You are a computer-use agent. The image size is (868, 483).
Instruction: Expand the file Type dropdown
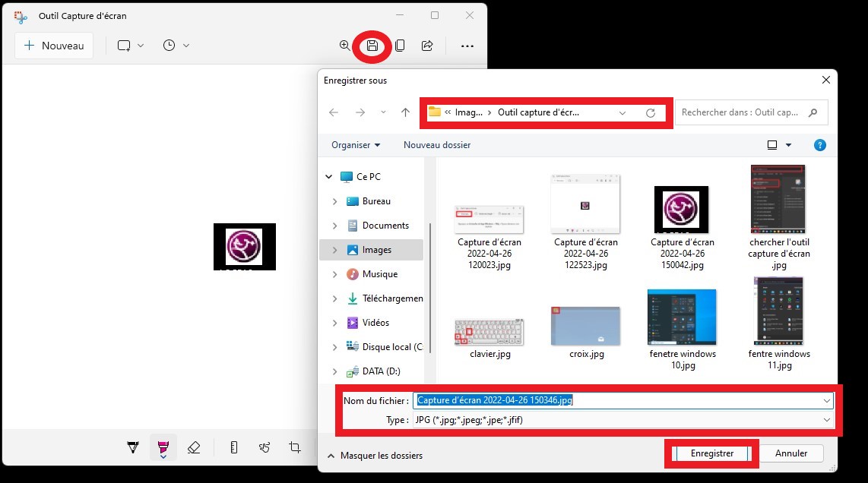[826, 420]
